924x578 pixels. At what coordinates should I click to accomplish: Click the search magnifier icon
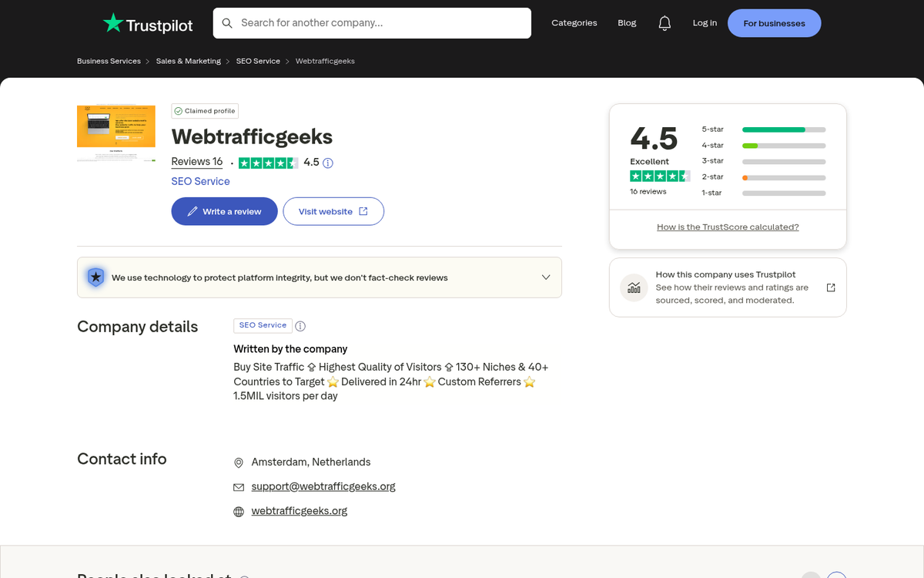(227, 23)
